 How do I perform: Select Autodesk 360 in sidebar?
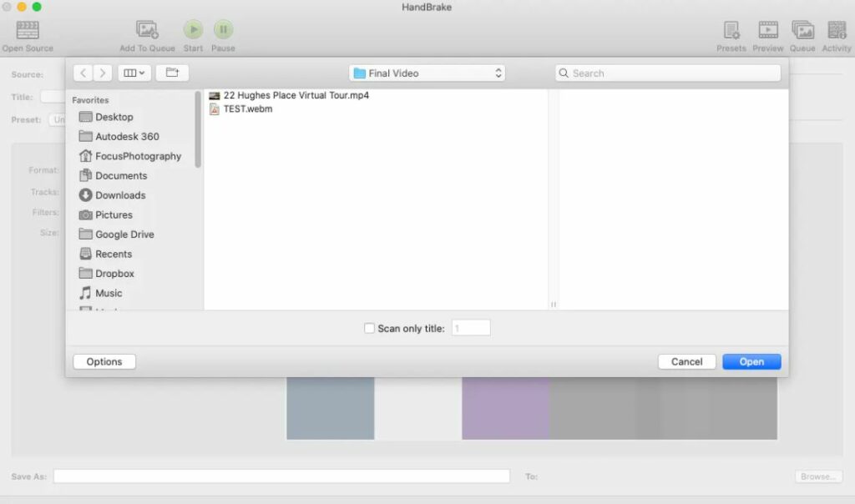119,137
